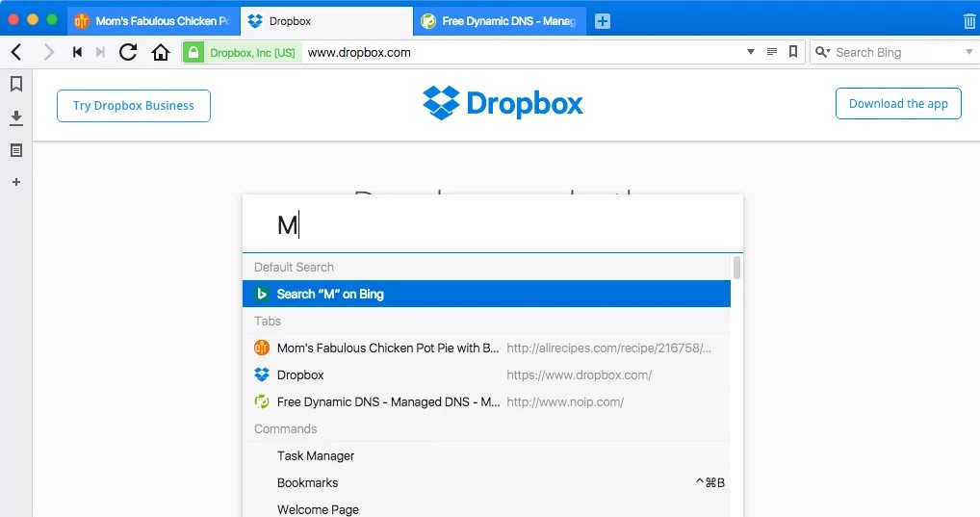Image resolution: width=980 pixels, height=517 pixels.
Task: Click the Bing icon in quick command result
Action: tap(262, 294)
